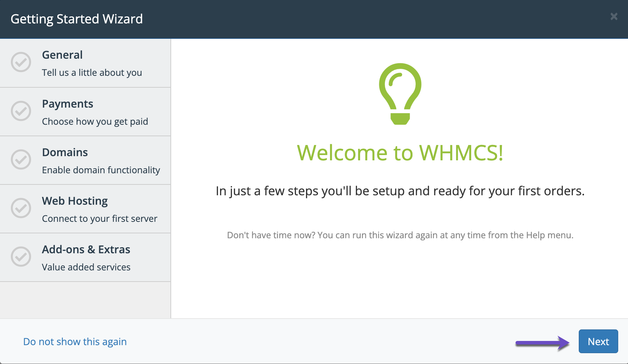Open the Payments step title
The height and width of the screenshot is (364, 628).
point(67,104)
